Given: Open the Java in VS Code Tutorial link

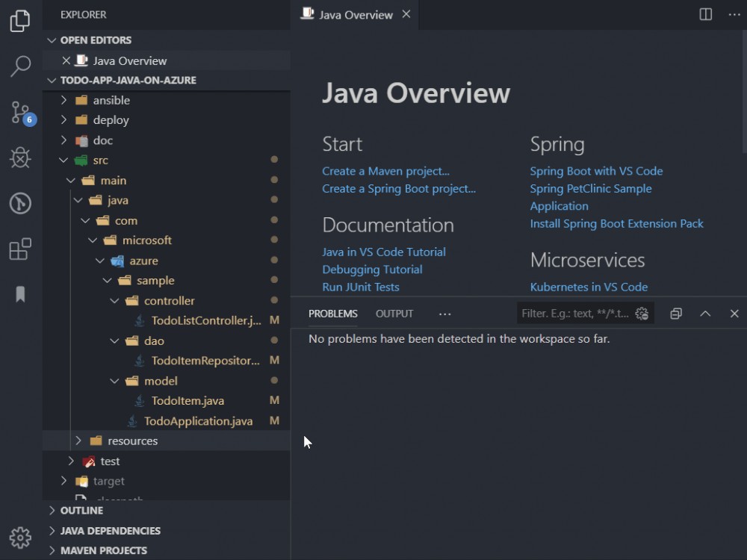Looking at the screenshot, I should [x=384, y=252].
